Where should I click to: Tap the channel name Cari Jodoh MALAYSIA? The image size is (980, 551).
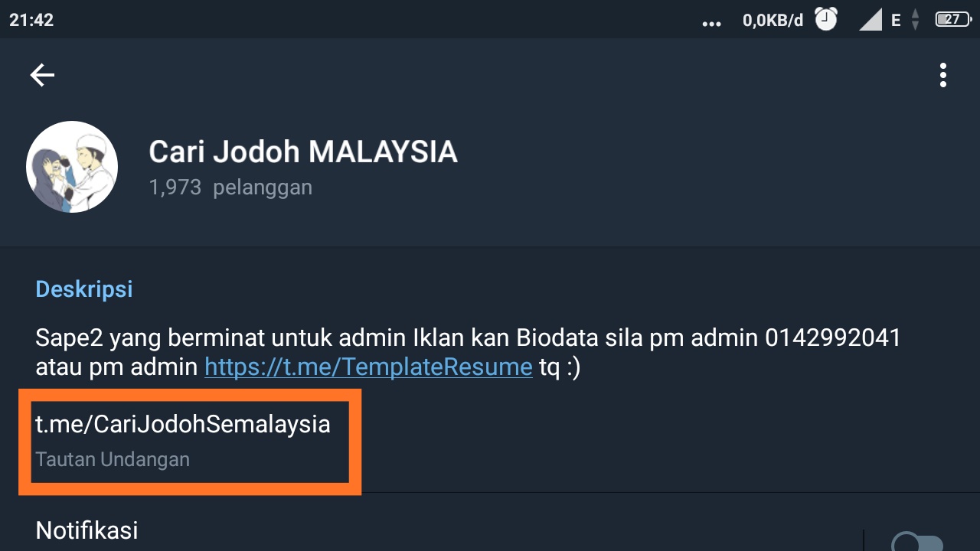point(303,152)
